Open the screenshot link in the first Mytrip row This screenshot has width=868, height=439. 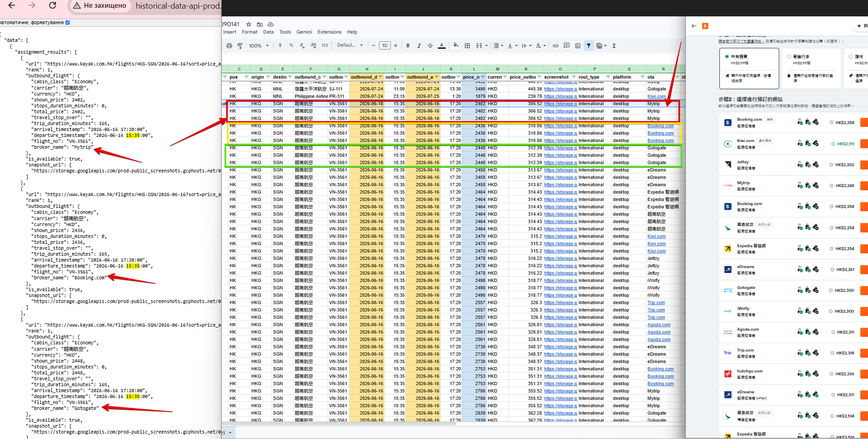click(x=560, y=104)
